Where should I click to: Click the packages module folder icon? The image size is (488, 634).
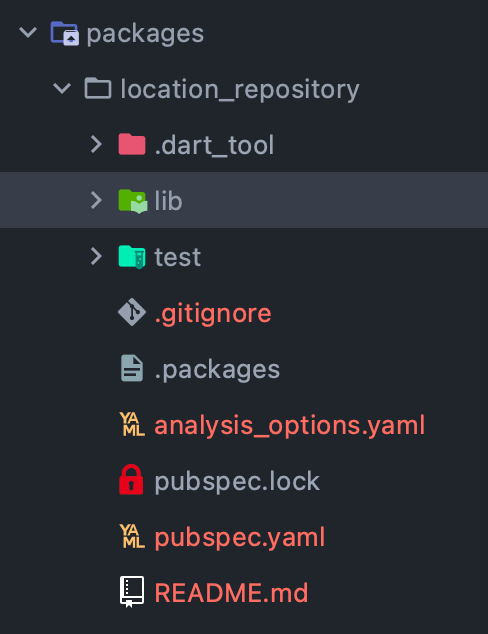click(x=65, y=33)
